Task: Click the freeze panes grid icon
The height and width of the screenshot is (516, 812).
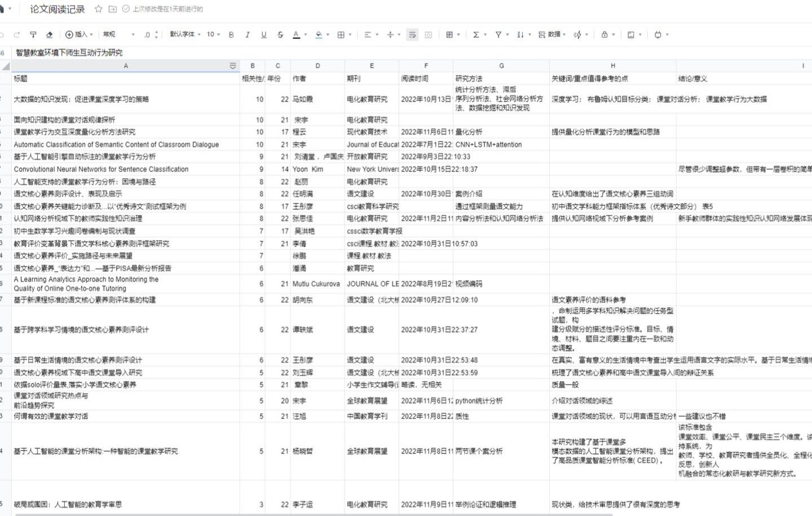Action: (449, 34)
